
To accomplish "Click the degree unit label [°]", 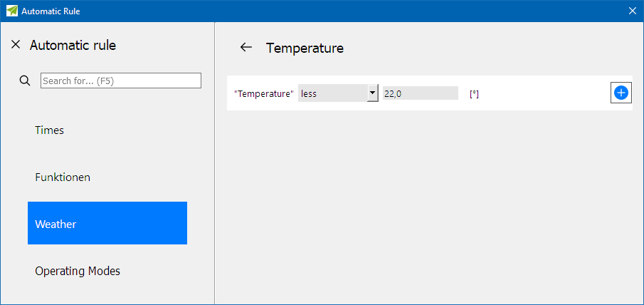I will (x=475, y=94).
